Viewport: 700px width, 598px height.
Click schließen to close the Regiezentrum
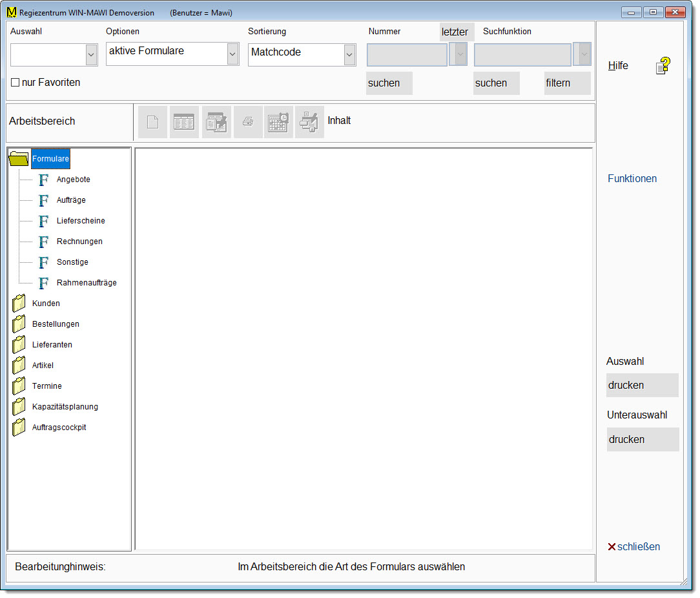633,547
